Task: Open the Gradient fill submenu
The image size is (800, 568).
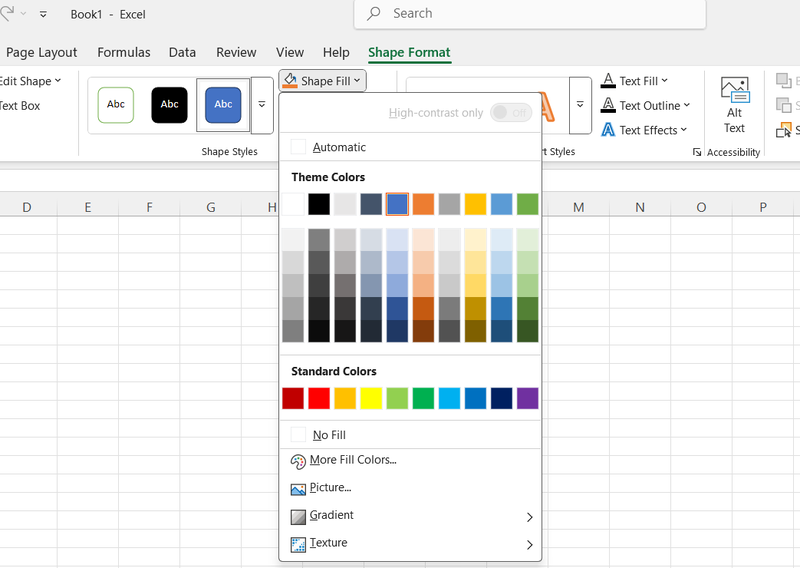Action: pyautogui.click(x=410, y=515)
